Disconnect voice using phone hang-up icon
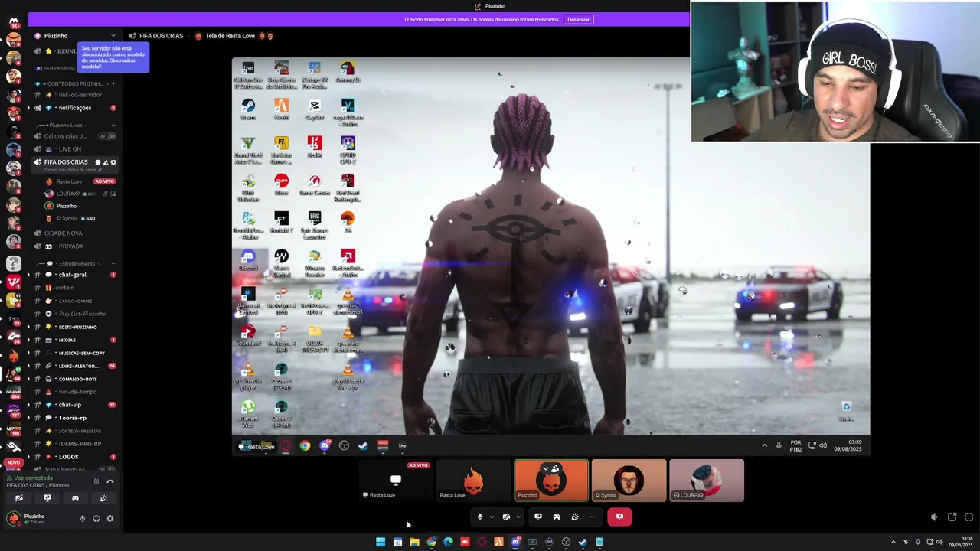 [x=110, y=481]
